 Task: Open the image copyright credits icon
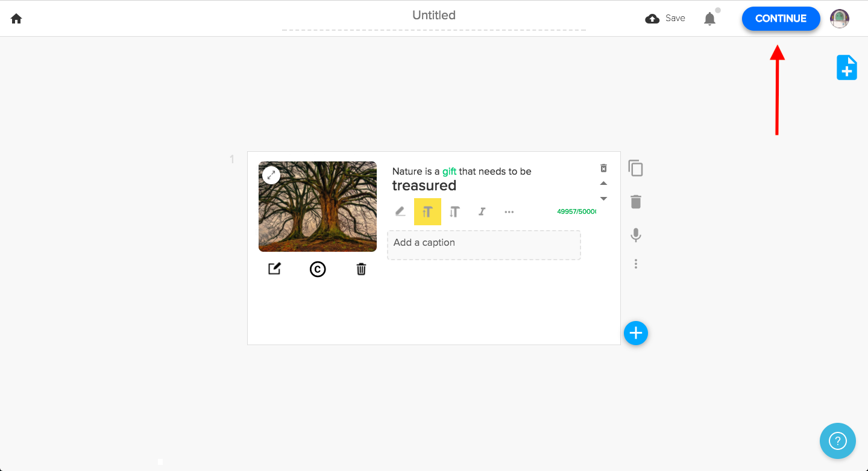pyautogui.click(x=318, y=269)
